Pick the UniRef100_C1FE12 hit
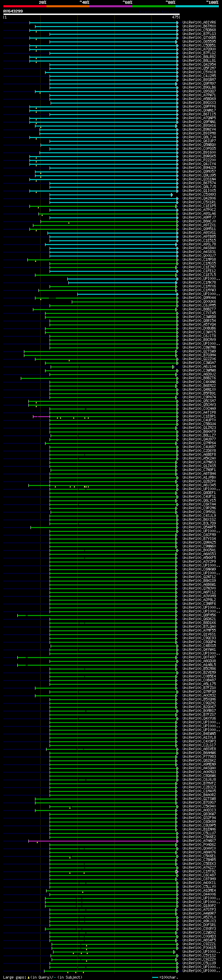This screenshot has width=222, height=980. (199, 271)
